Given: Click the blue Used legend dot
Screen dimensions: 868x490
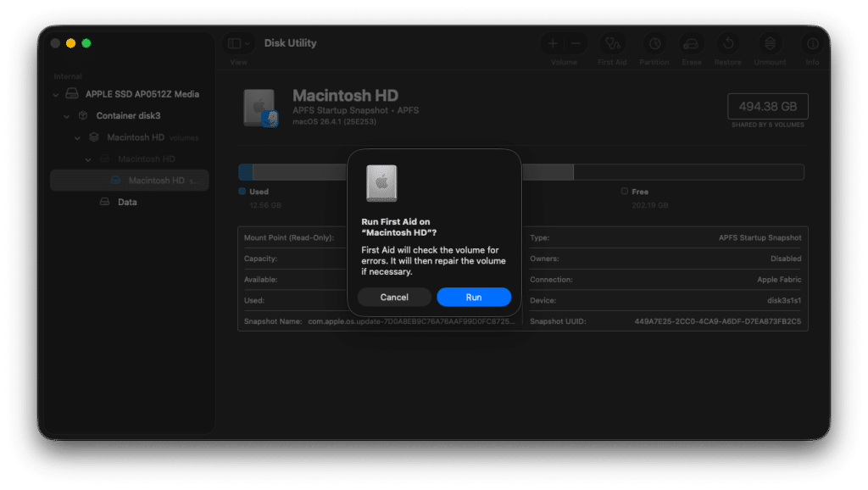Looking at the screenshot, I should tap(242, 191).
